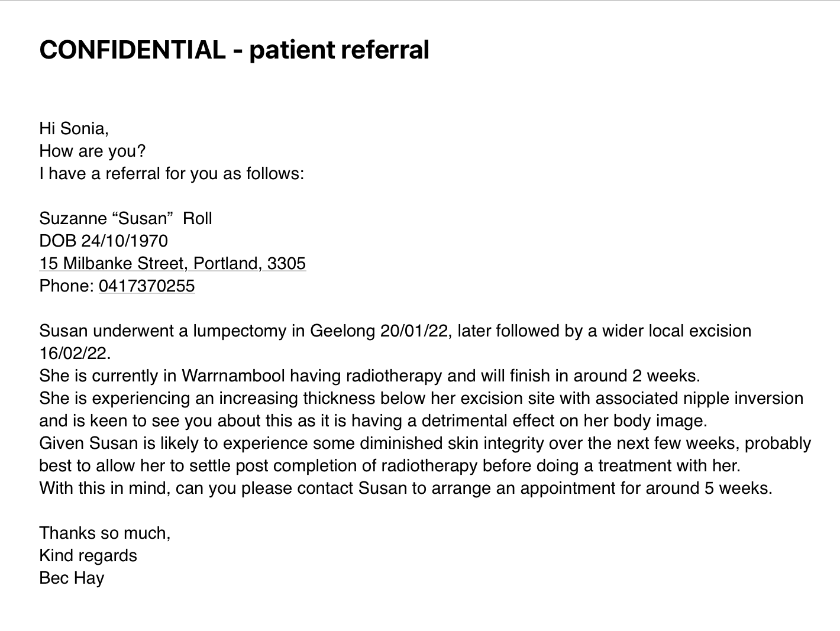Click the sender name Bec Hay

[x=72, y=578]
